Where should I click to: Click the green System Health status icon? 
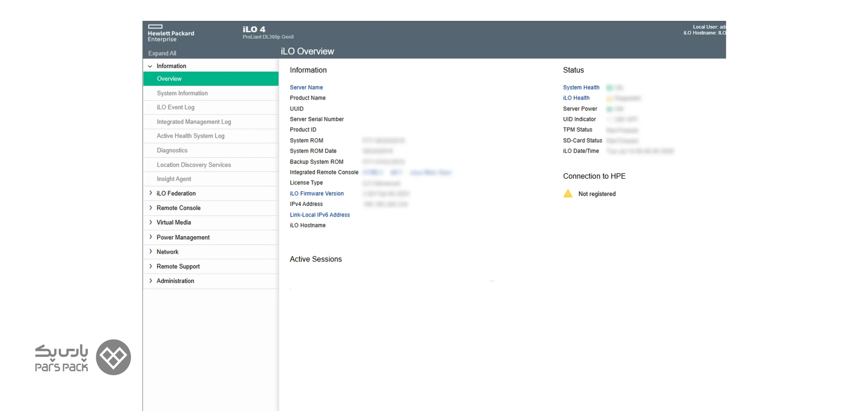(609, 88)
